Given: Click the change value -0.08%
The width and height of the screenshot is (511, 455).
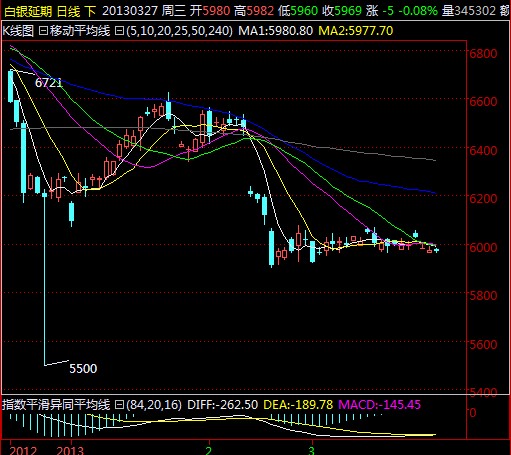Looking at the screenshot, I should coord(418,11).
